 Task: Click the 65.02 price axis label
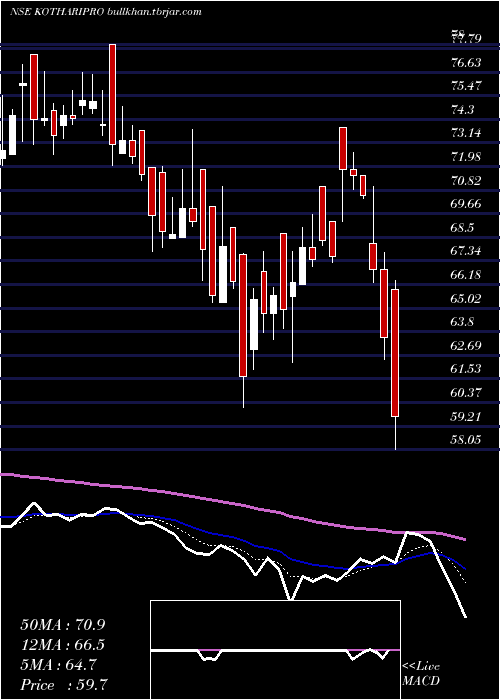tap(466, 299)
